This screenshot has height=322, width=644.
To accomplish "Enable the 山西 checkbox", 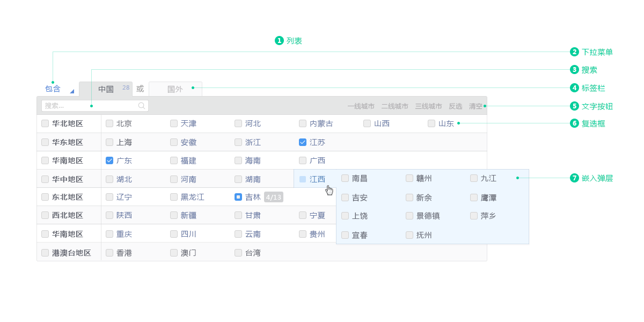I will [x=367, y=123].
